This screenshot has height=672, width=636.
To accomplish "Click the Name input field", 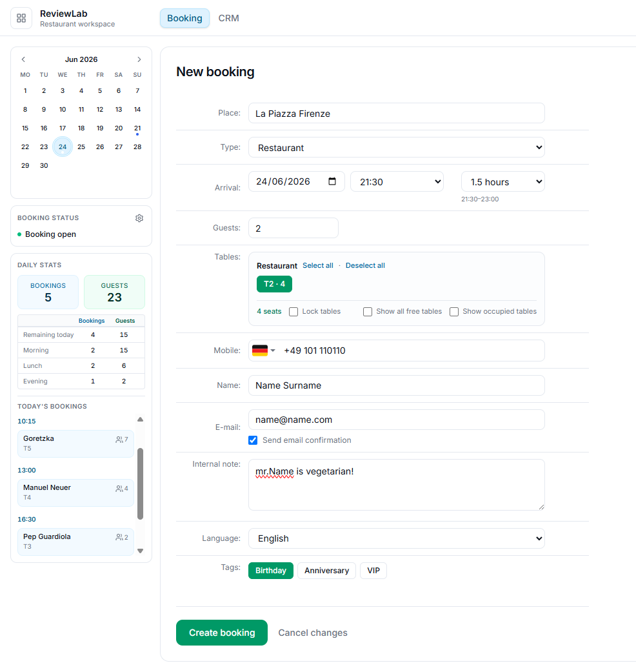I will point(397,385).
